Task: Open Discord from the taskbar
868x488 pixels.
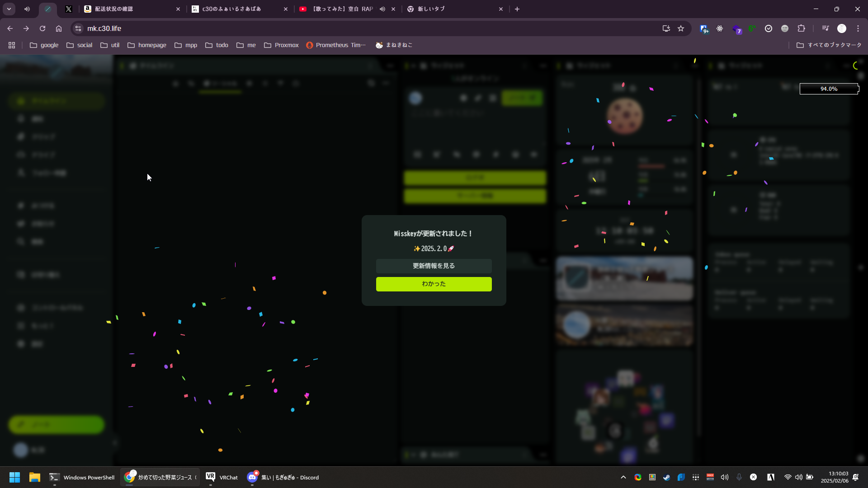Action: (x=283, y=477)
